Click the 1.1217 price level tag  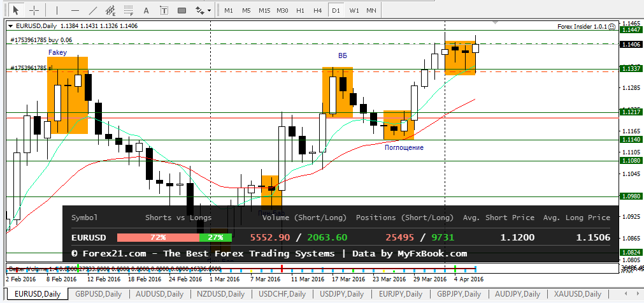631,112
